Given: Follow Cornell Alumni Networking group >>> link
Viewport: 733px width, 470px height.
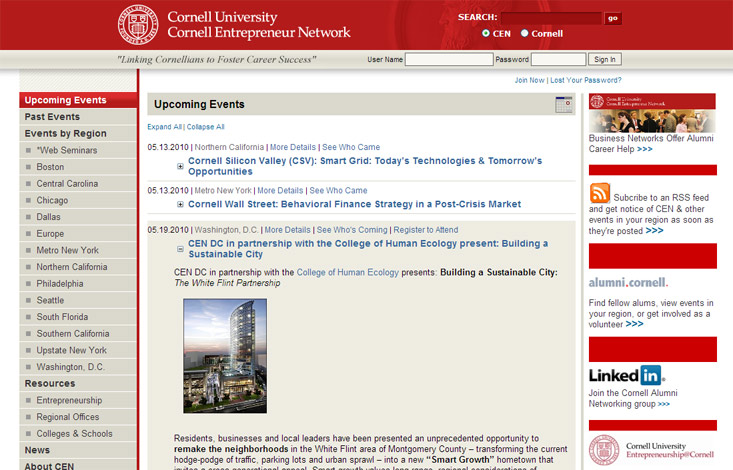Looking at the screenshot, I should [x=663, y=404].
